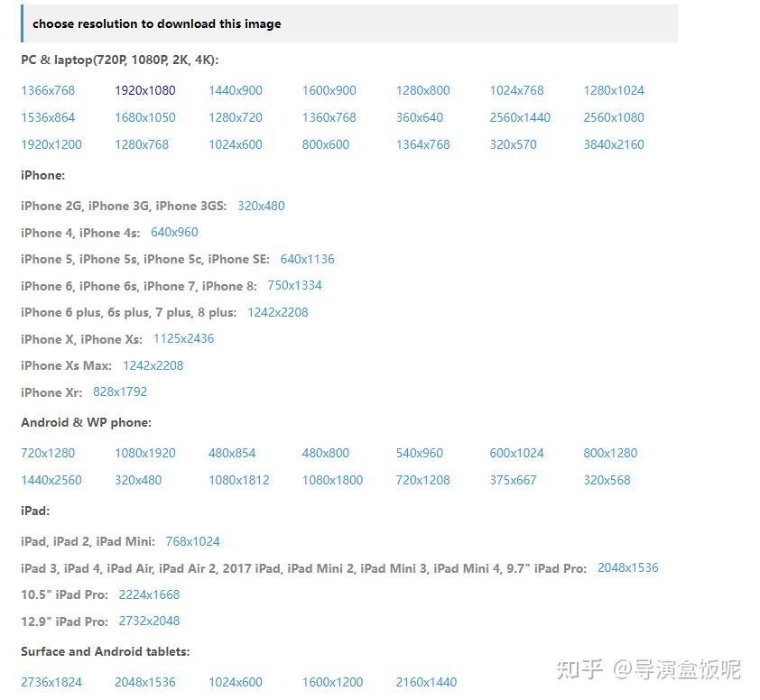The height and width of the screenshot is (700, 760).
Task: Choose the 480x854 Android resolution link
Action: 232,454
